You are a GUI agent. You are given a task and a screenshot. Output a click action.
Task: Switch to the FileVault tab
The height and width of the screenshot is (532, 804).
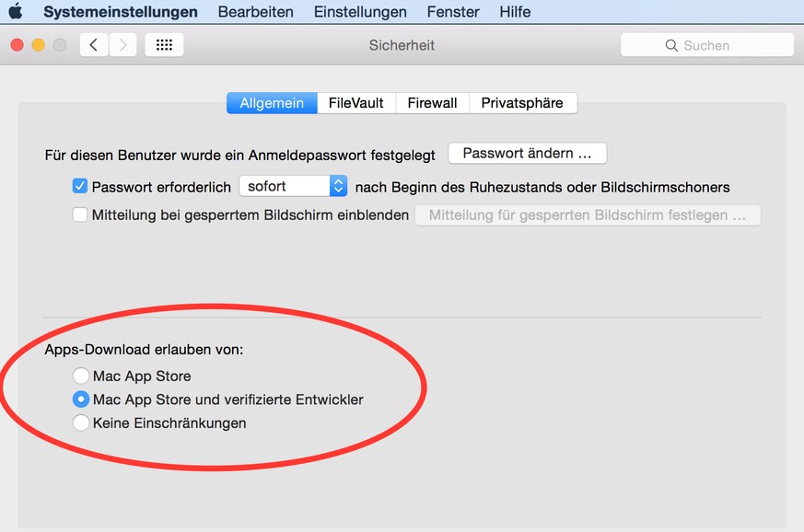pos(356,103)
